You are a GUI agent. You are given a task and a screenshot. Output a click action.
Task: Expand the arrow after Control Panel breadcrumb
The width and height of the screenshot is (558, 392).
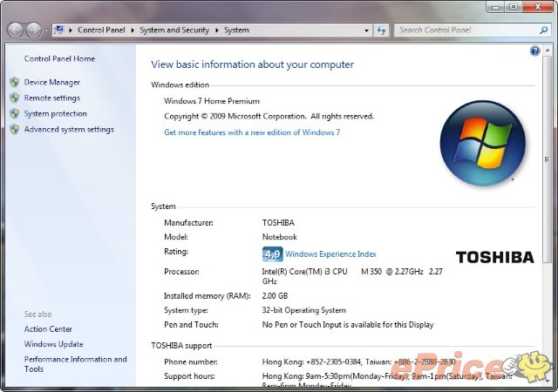(133, 30)
